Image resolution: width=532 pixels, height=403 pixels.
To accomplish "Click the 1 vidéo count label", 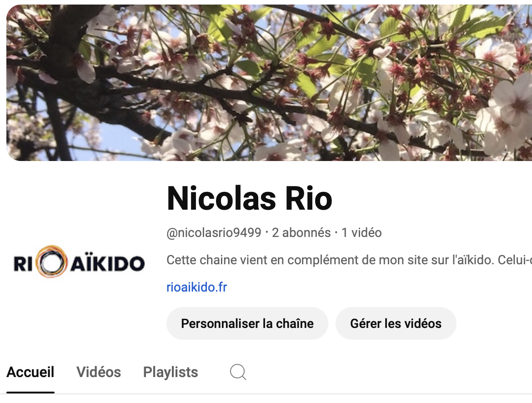I will click(x=361, y=233).
